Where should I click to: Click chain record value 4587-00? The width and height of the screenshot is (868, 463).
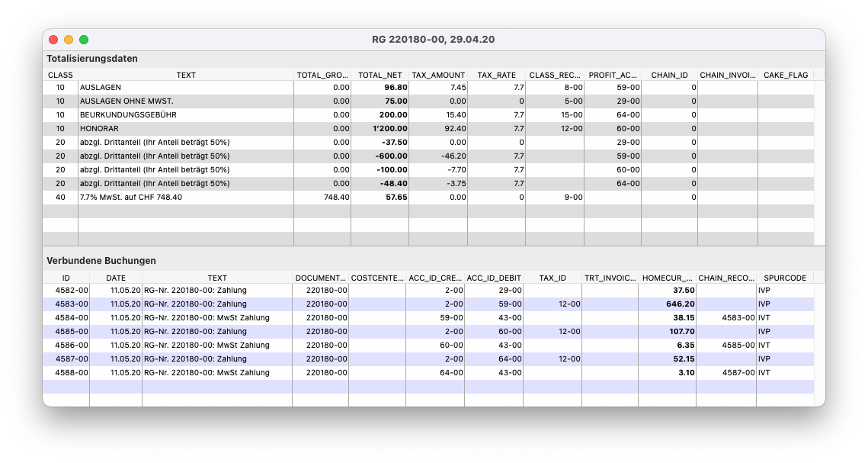pyautogui.click(x=738, y=373)
